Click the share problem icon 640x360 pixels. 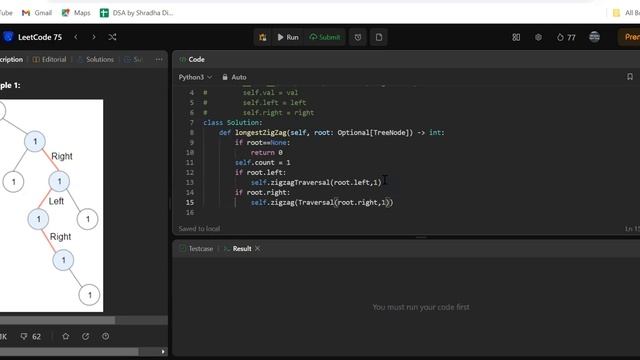(85, 336)
